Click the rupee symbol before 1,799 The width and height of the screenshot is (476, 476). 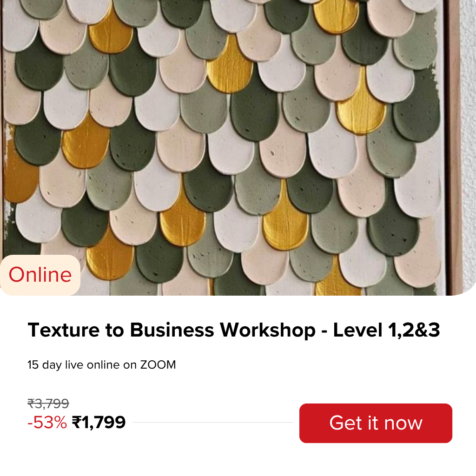coord(77,423)
